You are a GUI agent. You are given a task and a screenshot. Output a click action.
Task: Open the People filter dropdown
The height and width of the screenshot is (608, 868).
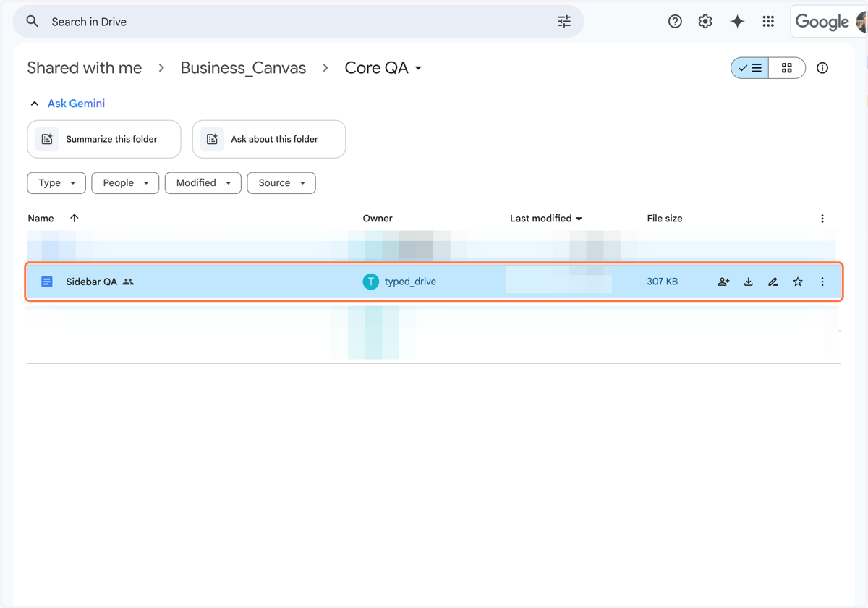(125, 183)
